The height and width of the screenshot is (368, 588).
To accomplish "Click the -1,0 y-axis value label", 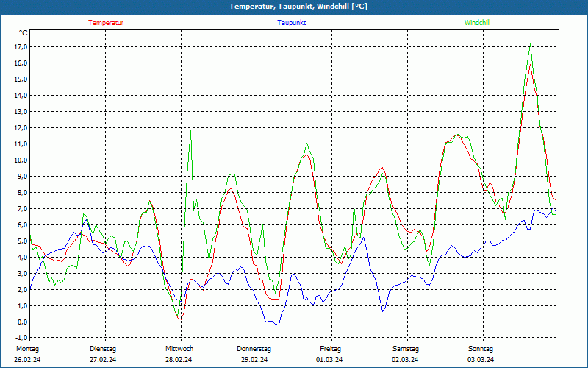I will click(21, 337).
